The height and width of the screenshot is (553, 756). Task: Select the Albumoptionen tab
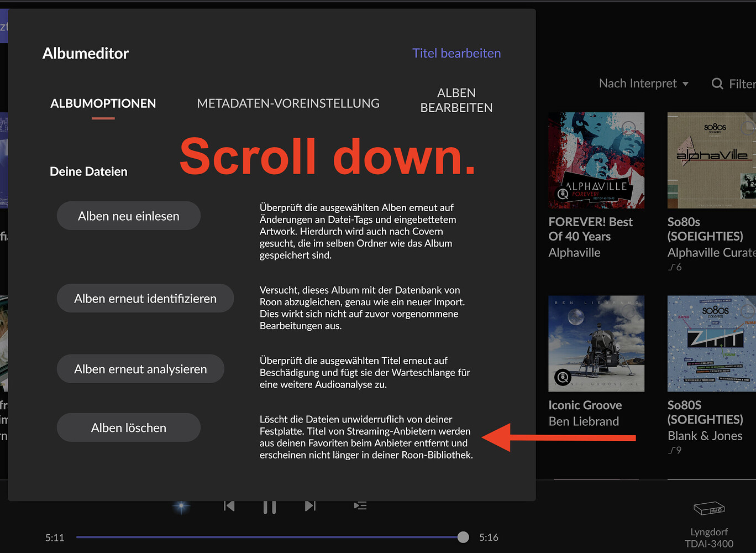pos(103,103)
